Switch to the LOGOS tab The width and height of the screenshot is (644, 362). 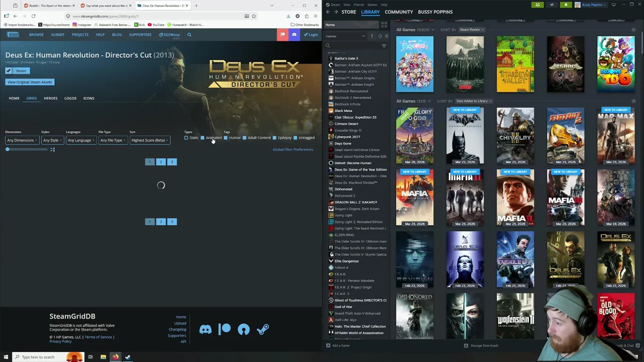coord(70,98)
